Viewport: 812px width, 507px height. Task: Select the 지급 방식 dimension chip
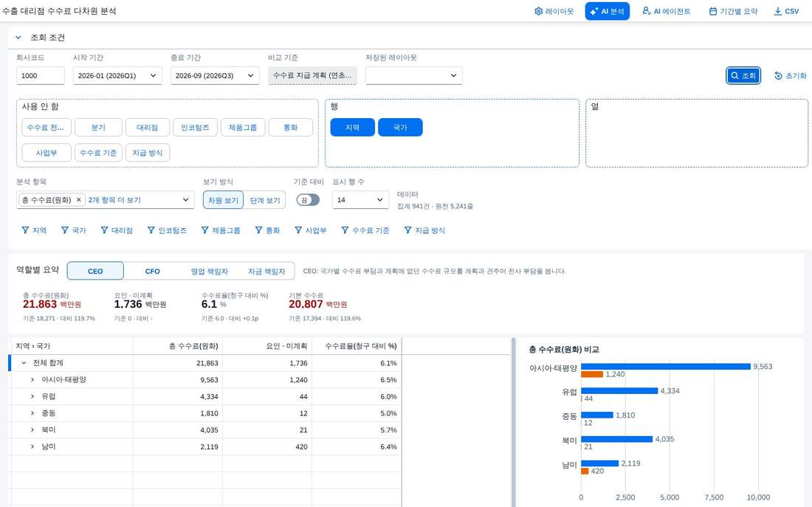point(148,153)
